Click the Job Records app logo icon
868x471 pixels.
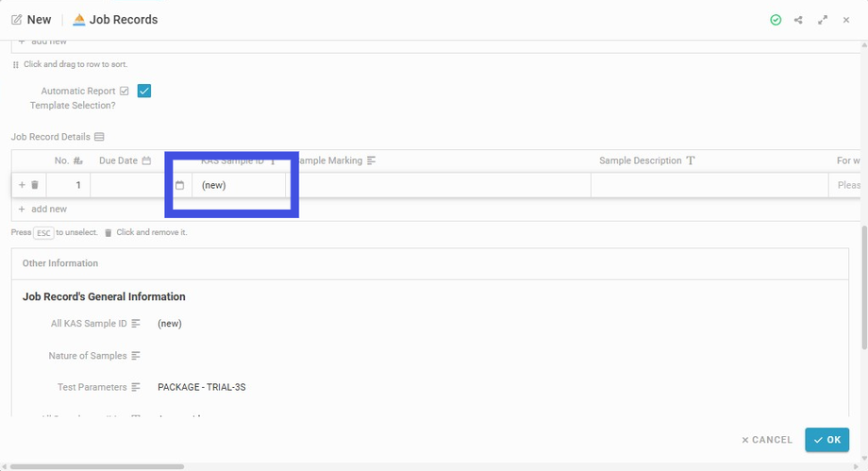click(x=79, y=20)
